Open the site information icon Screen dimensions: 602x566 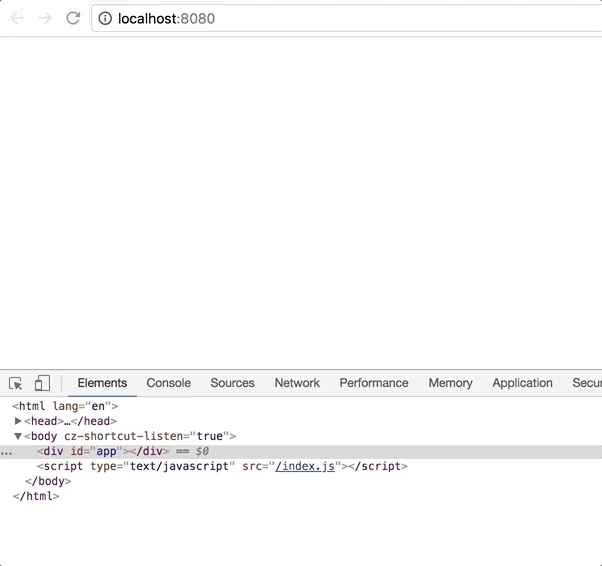(105, 18)
